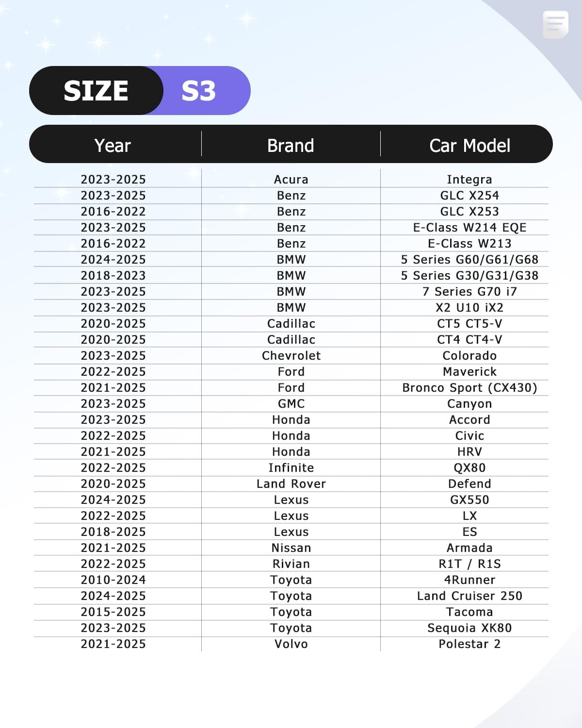
Task: Select the Acura brand cell
Action: (291, 180)
